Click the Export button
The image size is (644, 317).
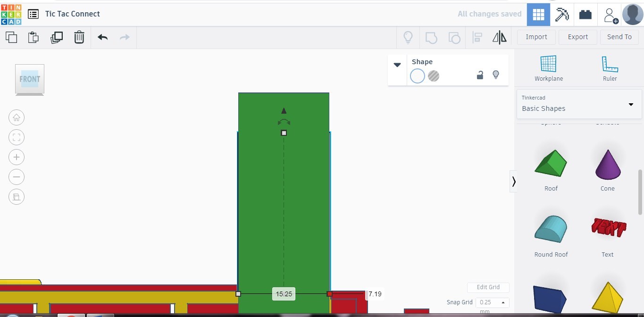(577, 37)
